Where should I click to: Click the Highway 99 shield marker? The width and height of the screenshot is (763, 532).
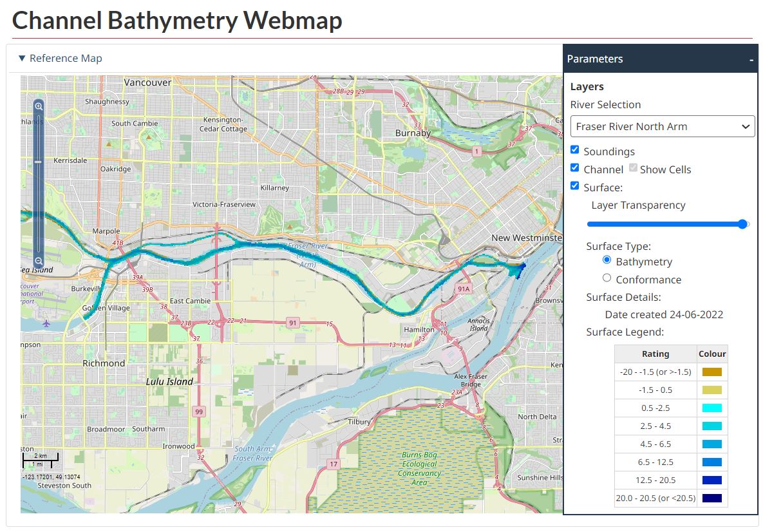[x=199, y=412]
